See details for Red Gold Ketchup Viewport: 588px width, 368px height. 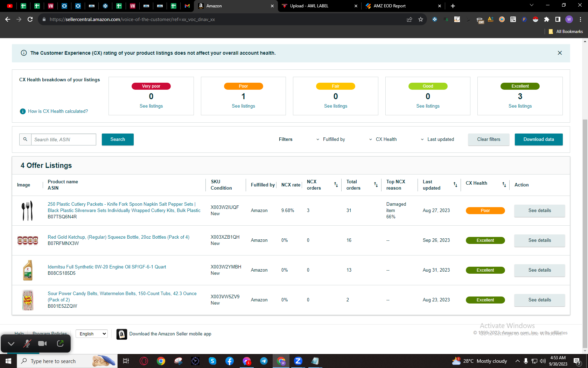point(539,240)
